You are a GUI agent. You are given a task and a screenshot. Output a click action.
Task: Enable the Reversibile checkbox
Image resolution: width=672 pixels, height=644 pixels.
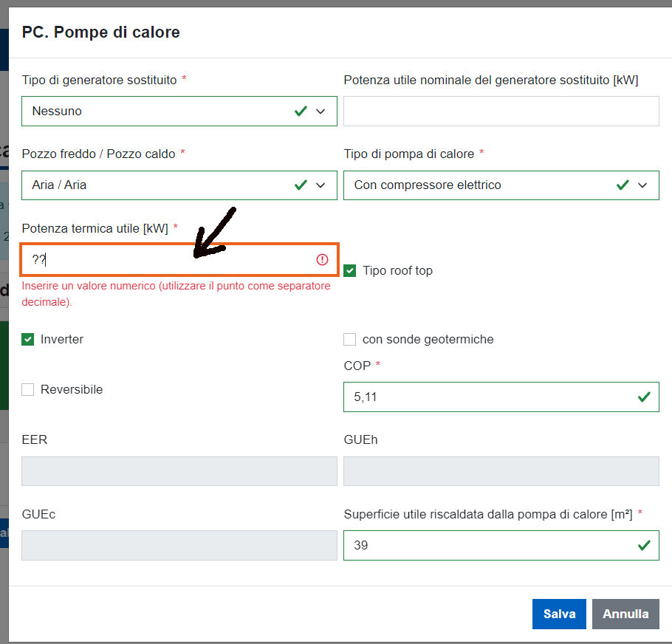(28, 389)
